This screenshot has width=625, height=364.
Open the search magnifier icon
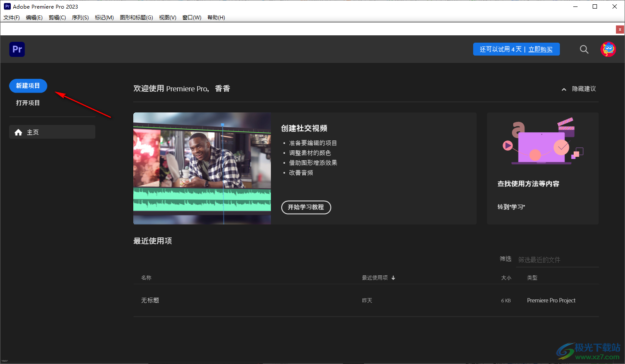(x=584, y=49)
